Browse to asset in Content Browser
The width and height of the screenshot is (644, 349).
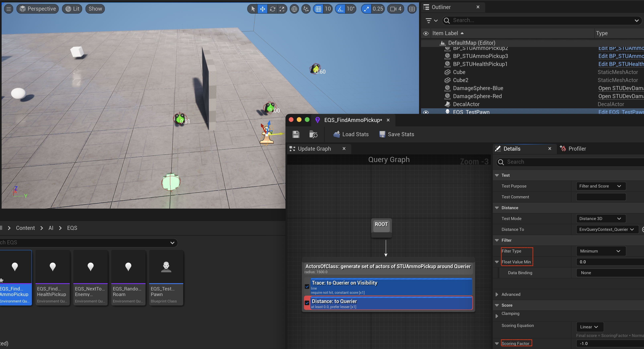[313, 134]
